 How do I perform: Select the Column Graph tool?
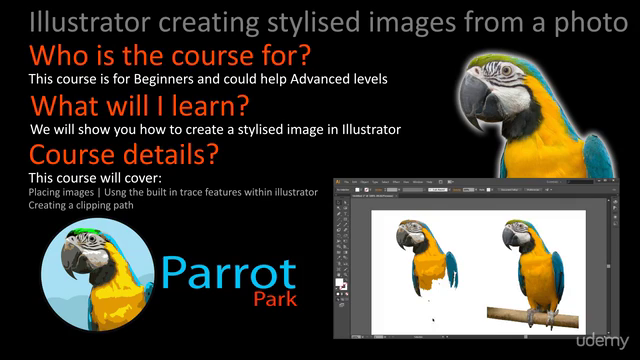[346, 264]
